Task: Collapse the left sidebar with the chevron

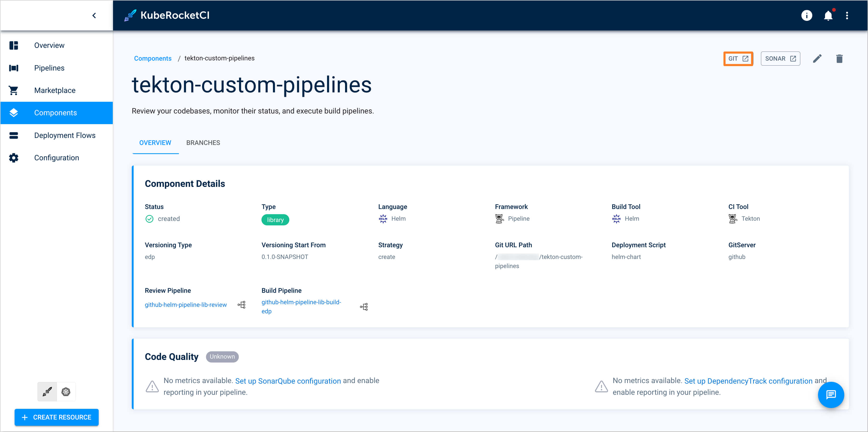Action: pyautogui.click(x=94, y=15)
